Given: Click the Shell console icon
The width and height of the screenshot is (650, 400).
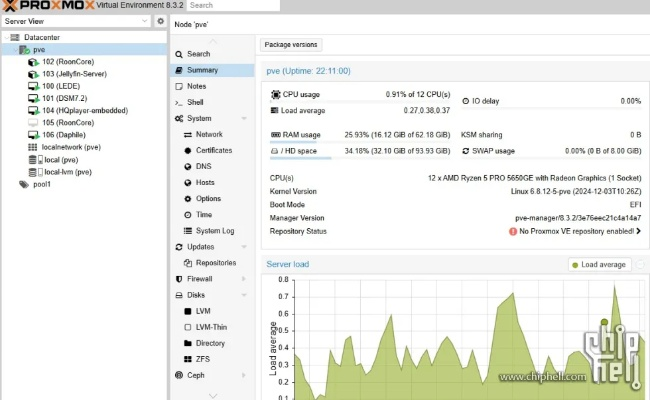Looking at the screenshot, I should tap(179, 102).
